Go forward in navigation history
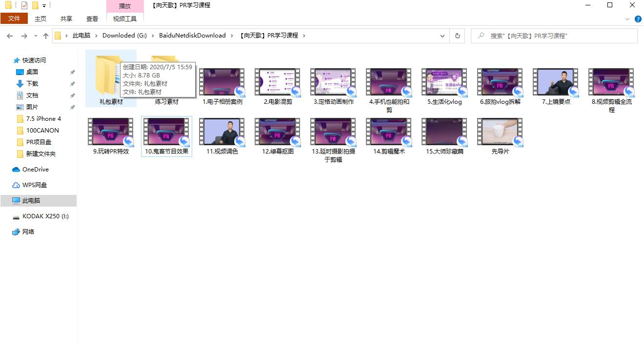 [24, 36]
